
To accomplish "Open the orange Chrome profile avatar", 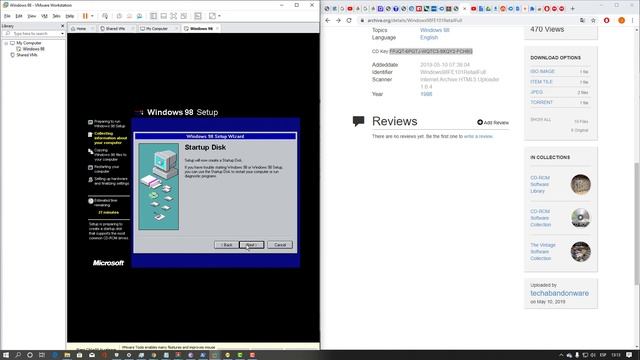I will (622, 20).
